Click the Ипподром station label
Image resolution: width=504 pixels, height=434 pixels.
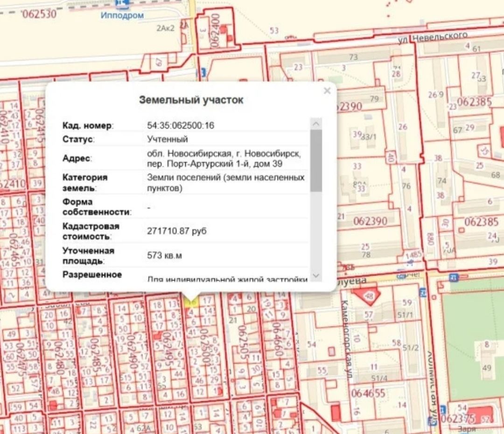coord(122,15)
